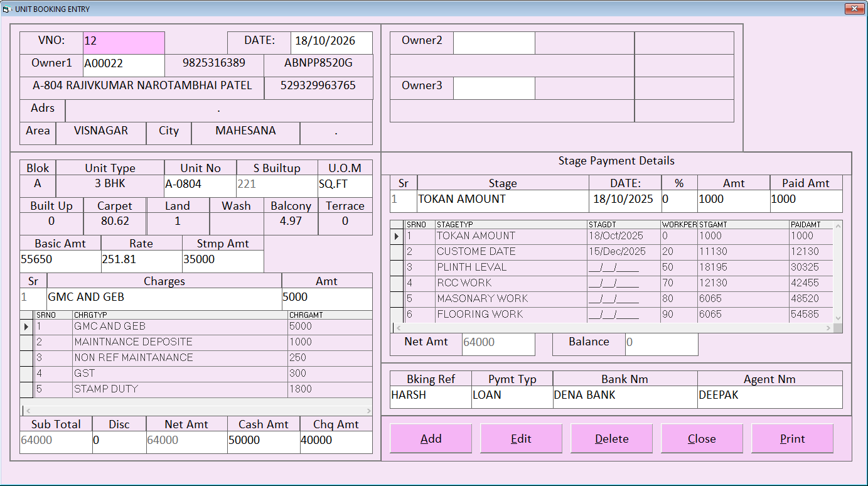This screenshot has width=868, height=486.
Task: Click the Print button
Action: (792, 438)
